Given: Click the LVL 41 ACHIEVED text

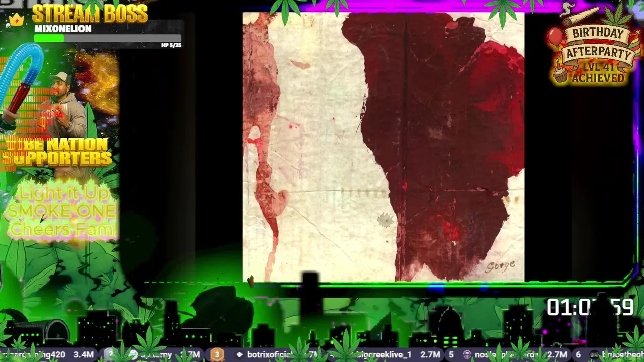Looking at the screenshot, I should tap(597, 73).
